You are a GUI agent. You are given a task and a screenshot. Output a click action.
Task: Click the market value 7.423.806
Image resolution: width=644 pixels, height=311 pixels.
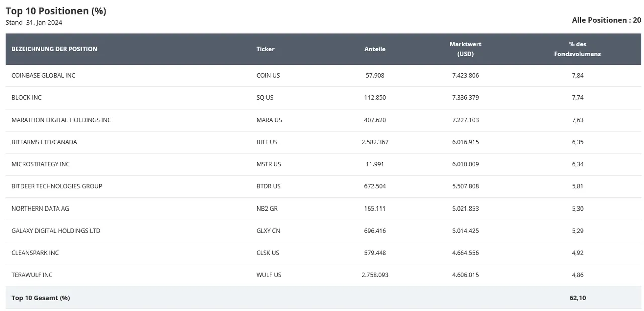click(x=465, y=75)
